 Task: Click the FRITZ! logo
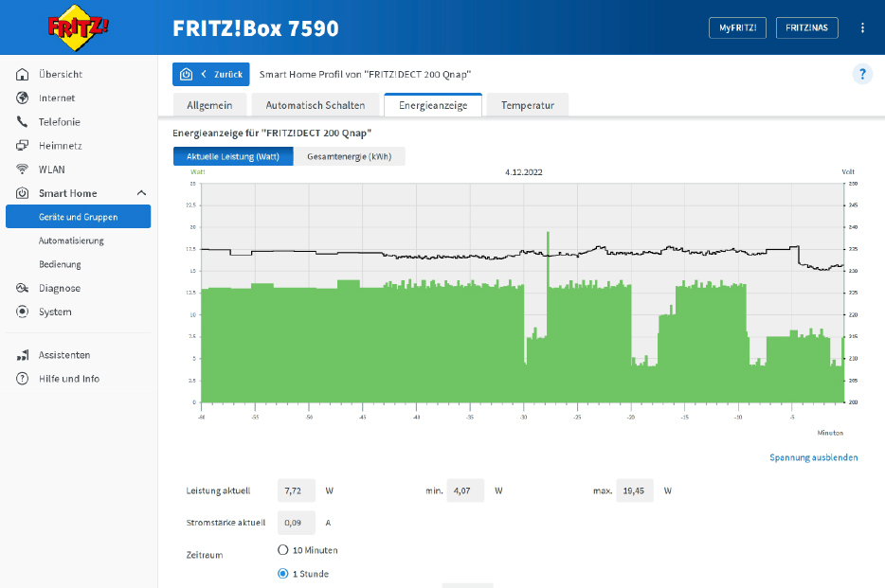[x=78, y=27]
